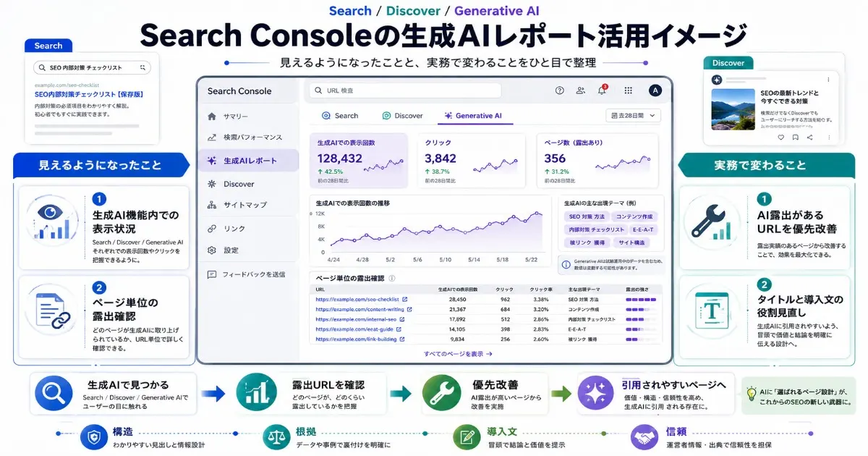Open the apps grid icon
Viewport: 868px width, 456px height.
click(628, 90)
